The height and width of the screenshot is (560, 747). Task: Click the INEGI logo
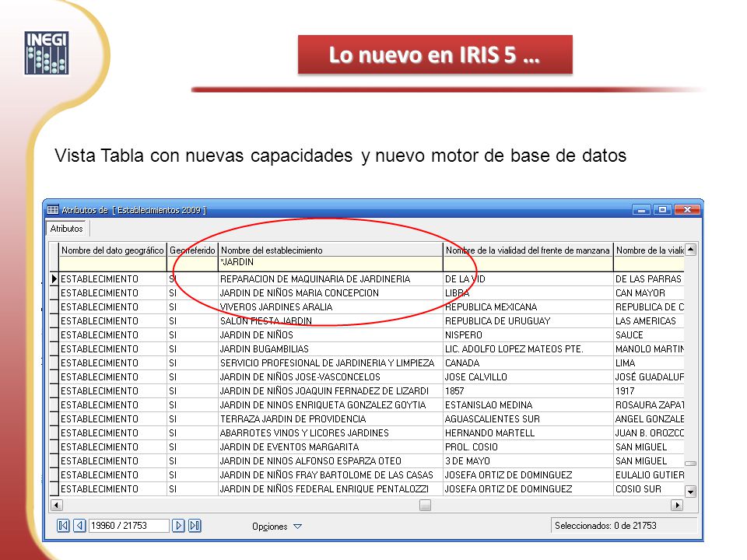click(47, 53)
